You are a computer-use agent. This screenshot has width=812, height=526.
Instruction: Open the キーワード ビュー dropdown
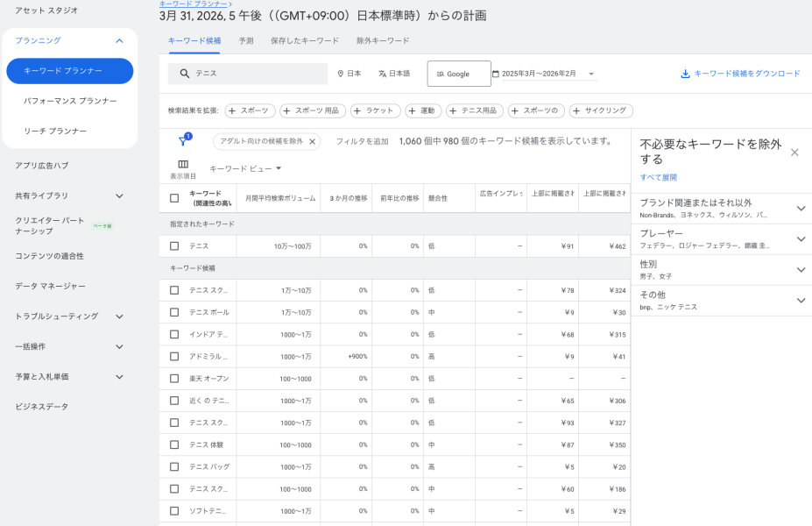(x=245, y=168)
